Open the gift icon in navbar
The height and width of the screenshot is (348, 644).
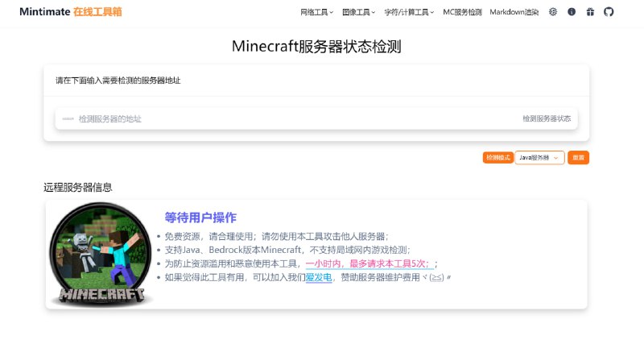tap(590, 12)
